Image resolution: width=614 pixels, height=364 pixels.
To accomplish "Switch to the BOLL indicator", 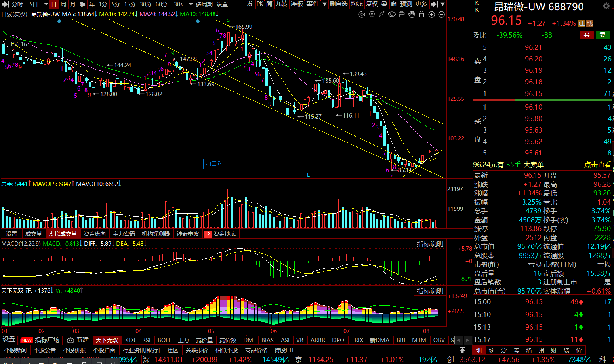I will 164,340.
